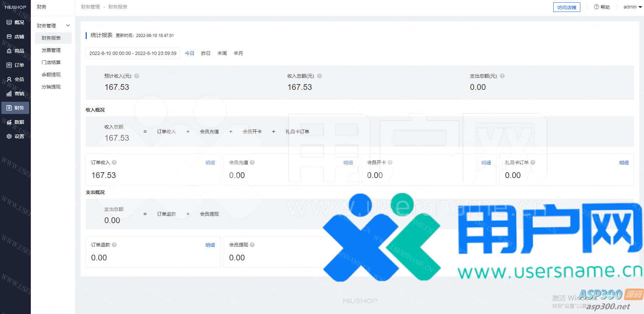Click 订单收入 in the income formula
Image resolution: width=644 pixels, height=314 pixels.
pos(166,132)
